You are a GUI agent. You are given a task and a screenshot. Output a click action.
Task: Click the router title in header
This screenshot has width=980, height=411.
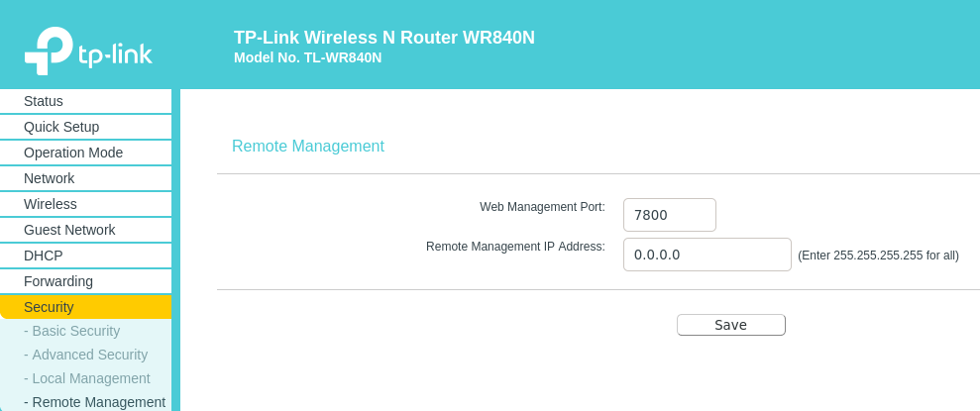click(384, 38)
